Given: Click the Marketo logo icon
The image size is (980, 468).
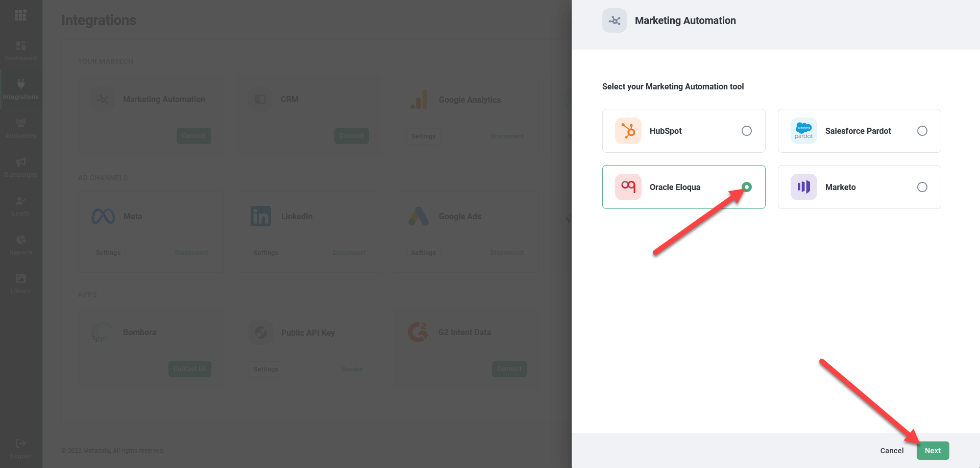Looking at the screenshot, I should (x=804, y=187).
